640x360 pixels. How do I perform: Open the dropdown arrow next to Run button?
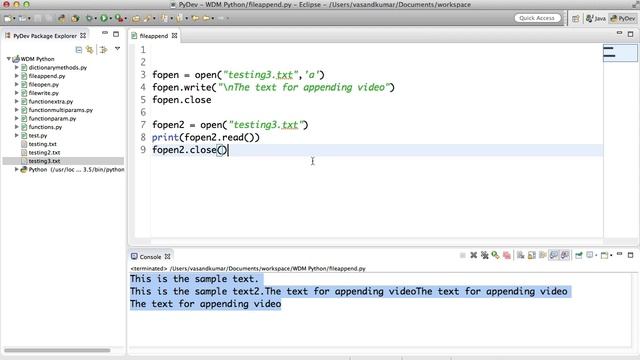[111, 18]
